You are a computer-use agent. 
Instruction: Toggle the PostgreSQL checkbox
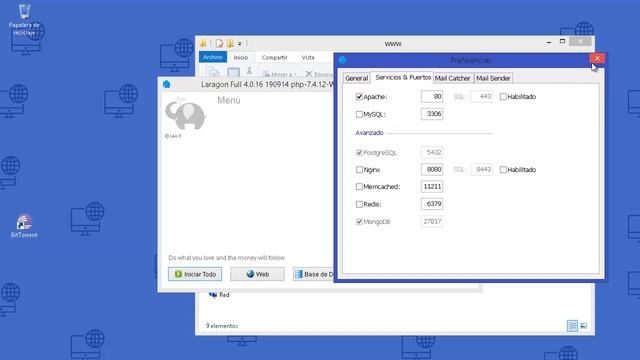pyautogui.click(x=359, y=153)
